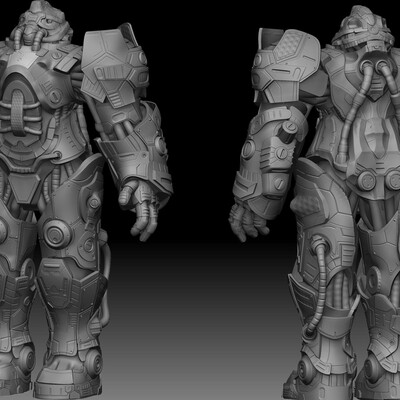This screenshot has height=400, width=400.
Task: Click the front-view model's helmet
Action: (x=43, y=23)
